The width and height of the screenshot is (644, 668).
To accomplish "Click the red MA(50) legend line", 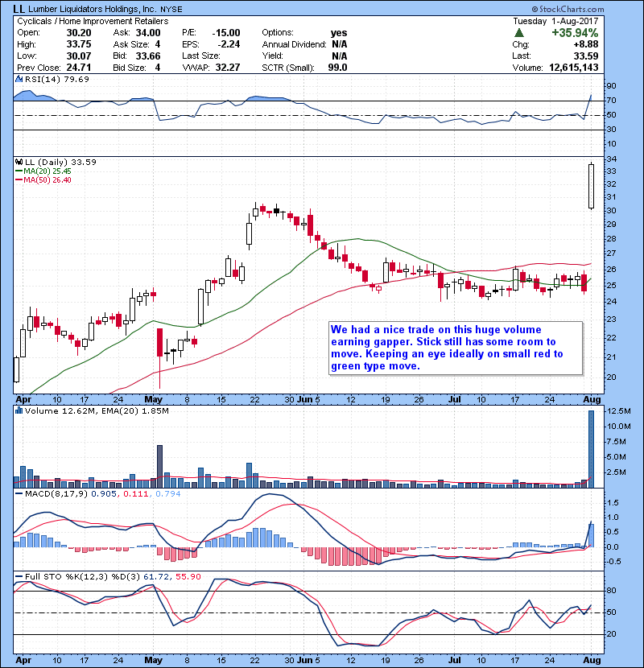I will (x=19, y=180).
